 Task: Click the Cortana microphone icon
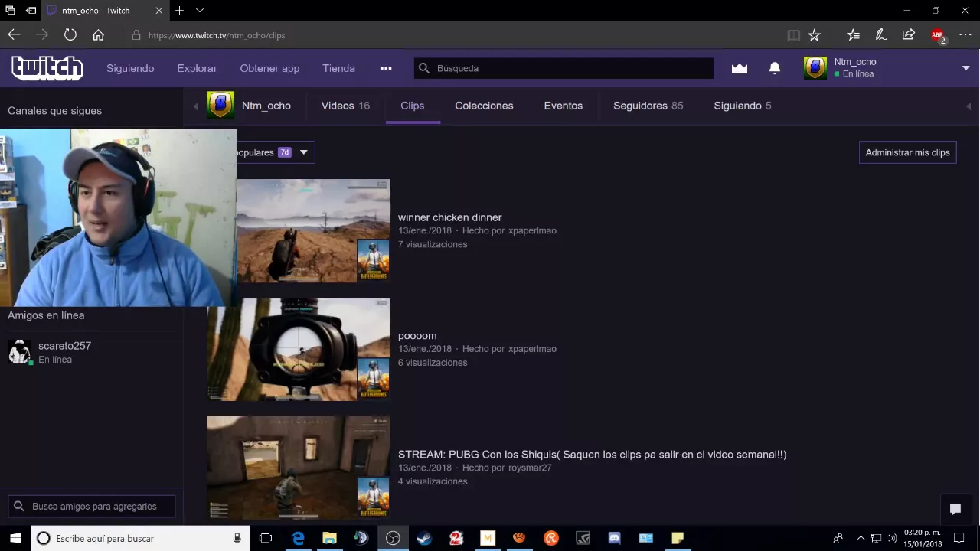coord(237,538)
